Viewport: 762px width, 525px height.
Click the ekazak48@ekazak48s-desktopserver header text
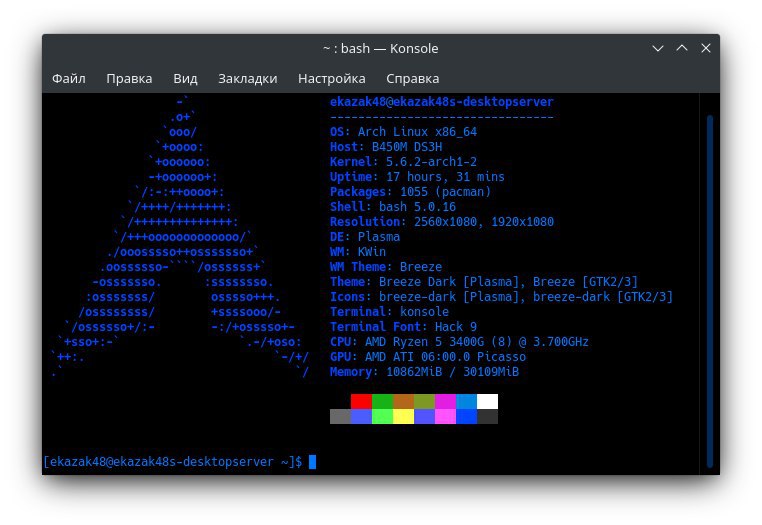(x=441, y=102)
